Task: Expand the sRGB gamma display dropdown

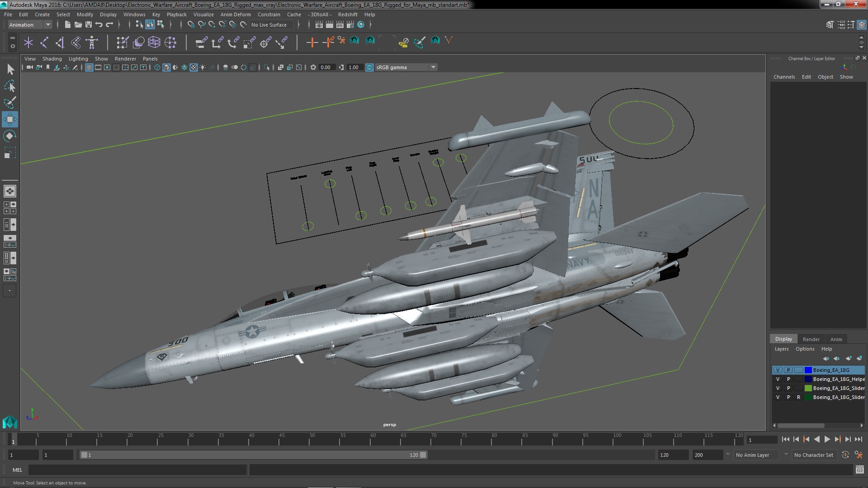Action: click(x=434, y=67)
